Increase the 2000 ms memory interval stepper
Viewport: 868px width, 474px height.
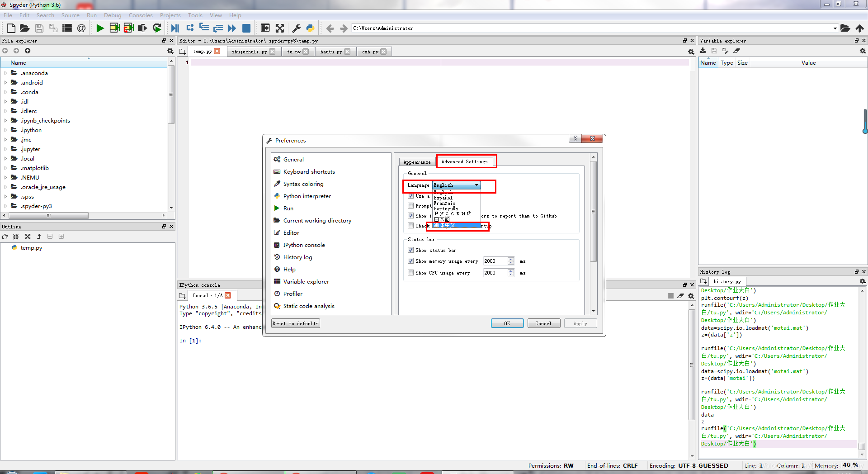pyautogui.click(x=511, y=259)
